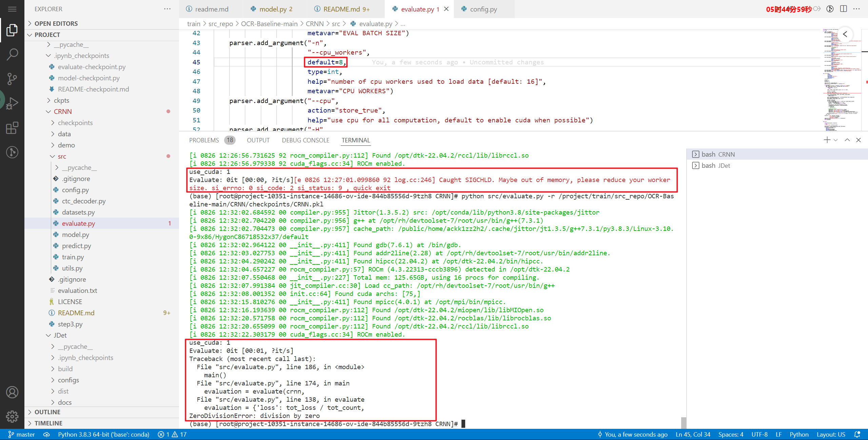Image resolution: width=868 pixels, height=440 pixels.
Task: Switch to the config.py editor tab
Action: [483, 9]
